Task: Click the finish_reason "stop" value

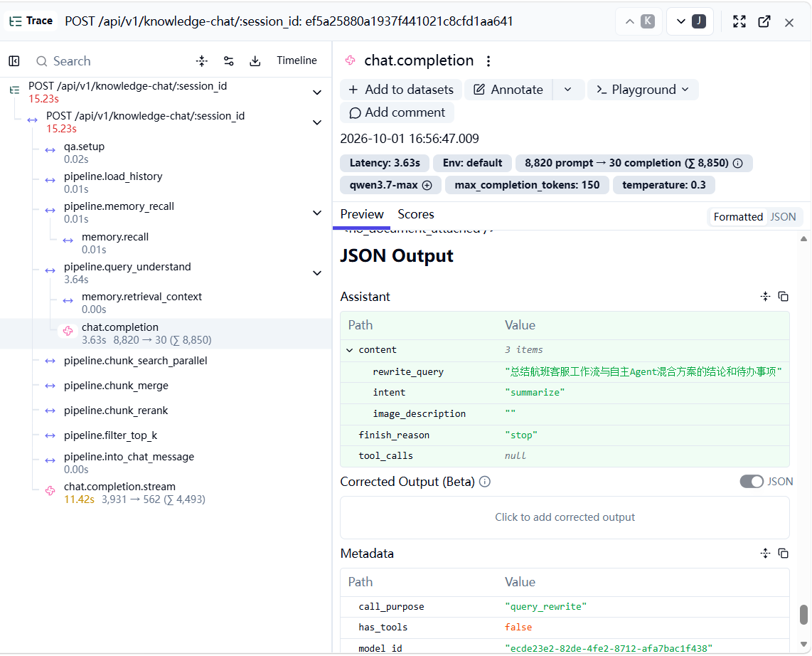Action: coord(521,435)
